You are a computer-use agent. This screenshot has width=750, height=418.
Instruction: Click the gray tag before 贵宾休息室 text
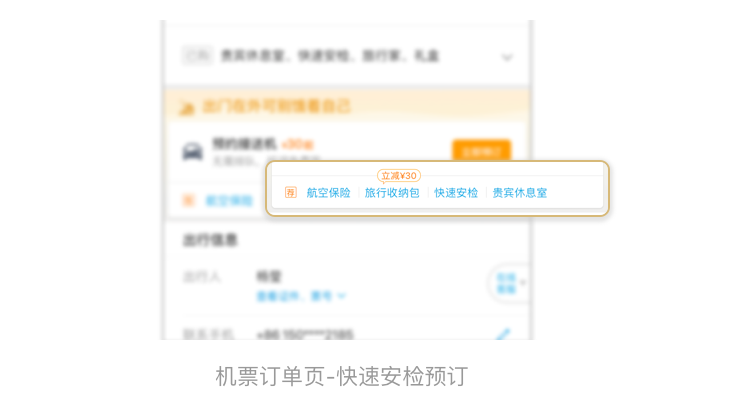pos(197,56)
